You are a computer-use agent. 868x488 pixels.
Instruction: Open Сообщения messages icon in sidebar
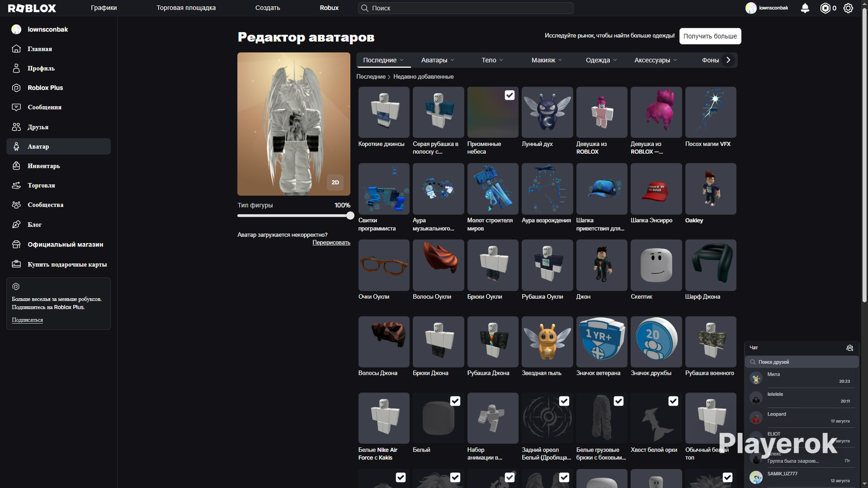16,107
